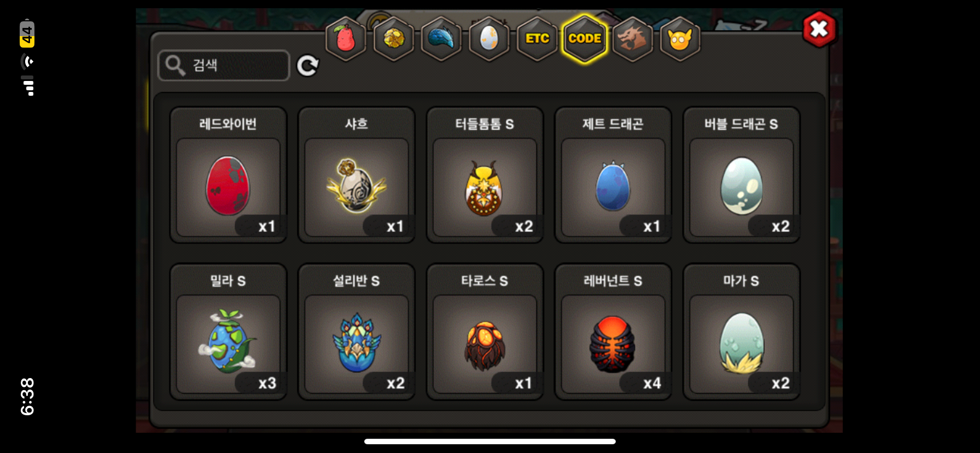Image resolution: width=980 pixels, height=453 pixels.
Task: Switch to the egg category icon
Action: (489, 38)
